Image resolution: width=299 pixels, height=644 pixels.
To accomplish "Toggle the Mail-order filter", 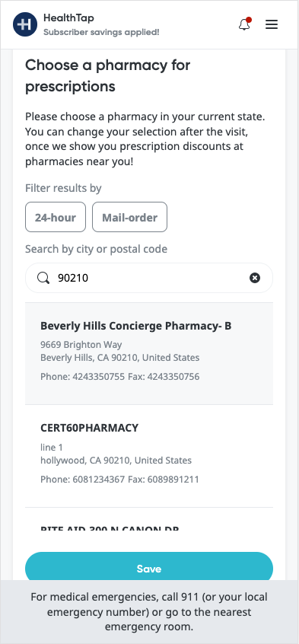I will click(x=130, y=217).
